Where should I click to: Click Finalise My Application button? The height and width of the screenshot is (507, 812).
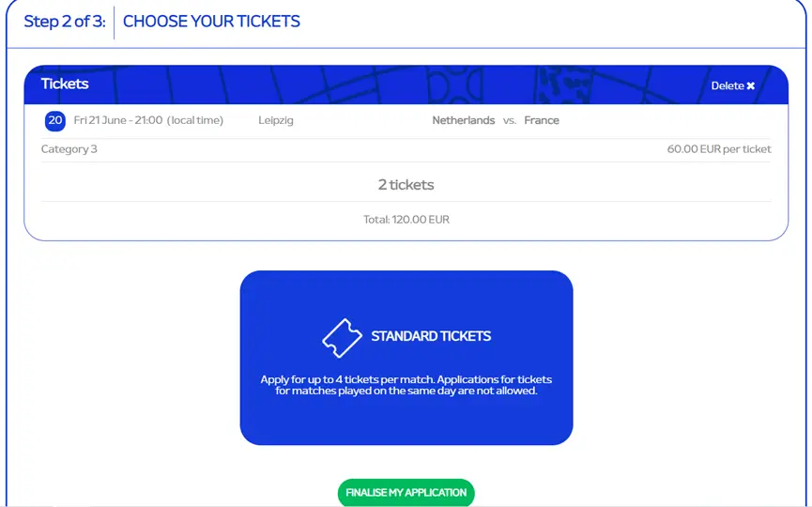coord(406,493)
